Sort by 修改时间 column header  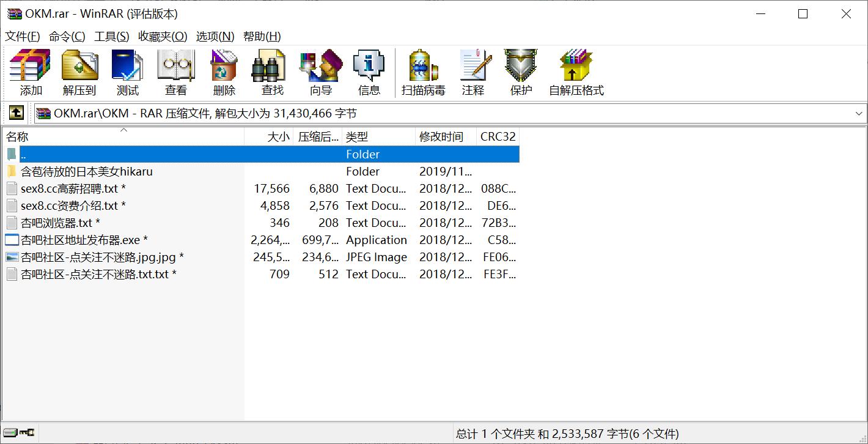tap(446, 136)
